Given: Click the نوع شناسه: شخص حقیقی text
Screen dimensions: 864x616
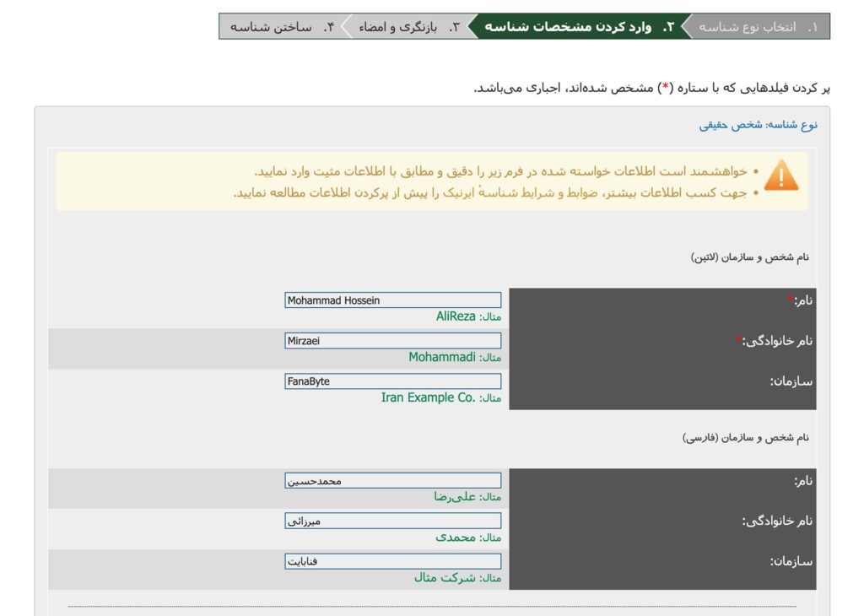Looking at the screenshot, I should pos(759,125).
